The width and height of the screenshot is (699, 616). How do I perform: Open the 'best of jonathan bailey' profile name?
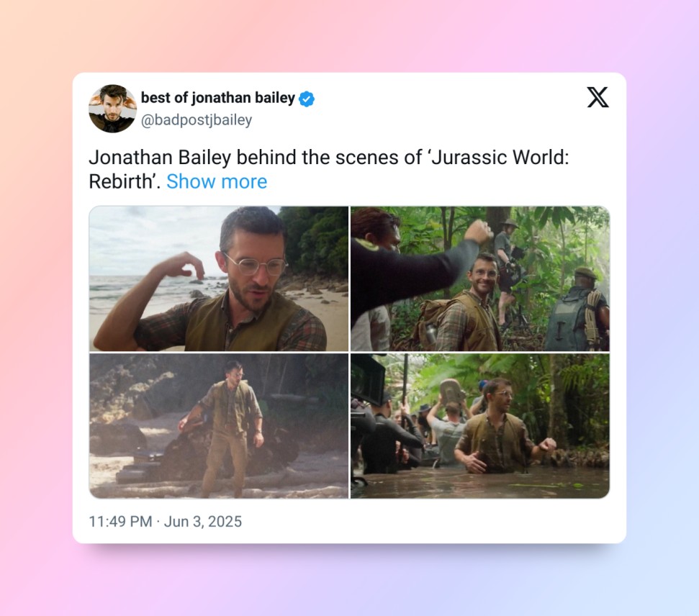[217, 98]
